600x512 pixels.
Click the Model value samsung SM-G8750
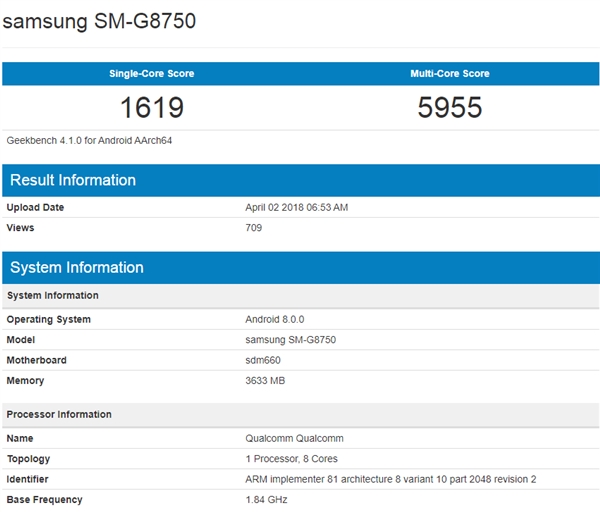point(290,340)
